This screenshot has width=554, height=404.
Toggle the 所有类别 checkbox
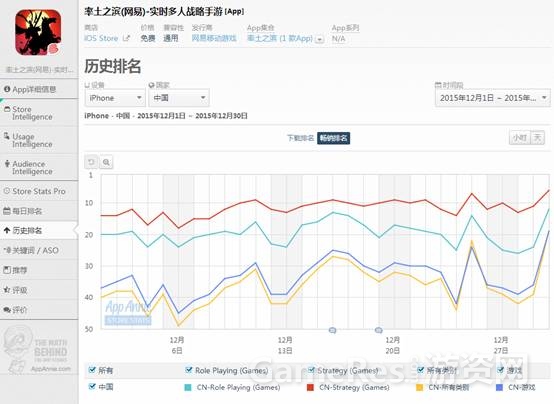pos(420,370)
